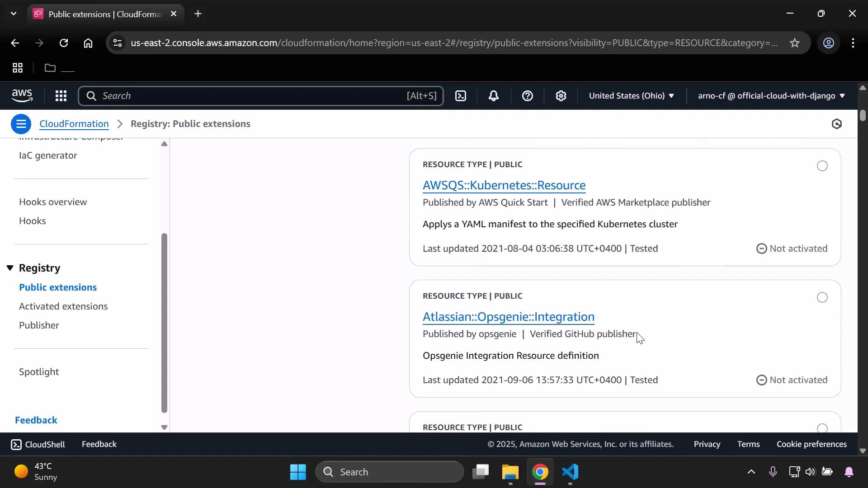Click the Chrome browser icon on the taskbar
The image size is (868, 488).
tap(541, 472)
